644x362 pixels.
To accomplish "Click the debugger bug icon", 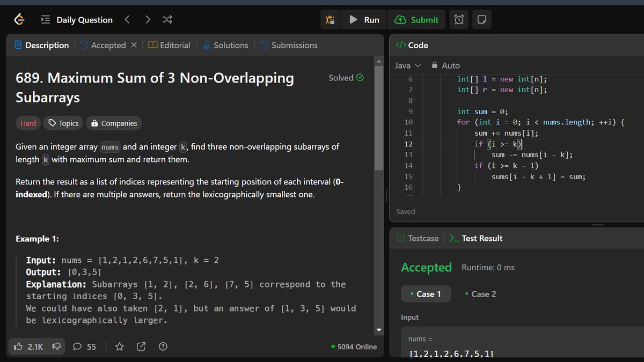I will [330, 20].
